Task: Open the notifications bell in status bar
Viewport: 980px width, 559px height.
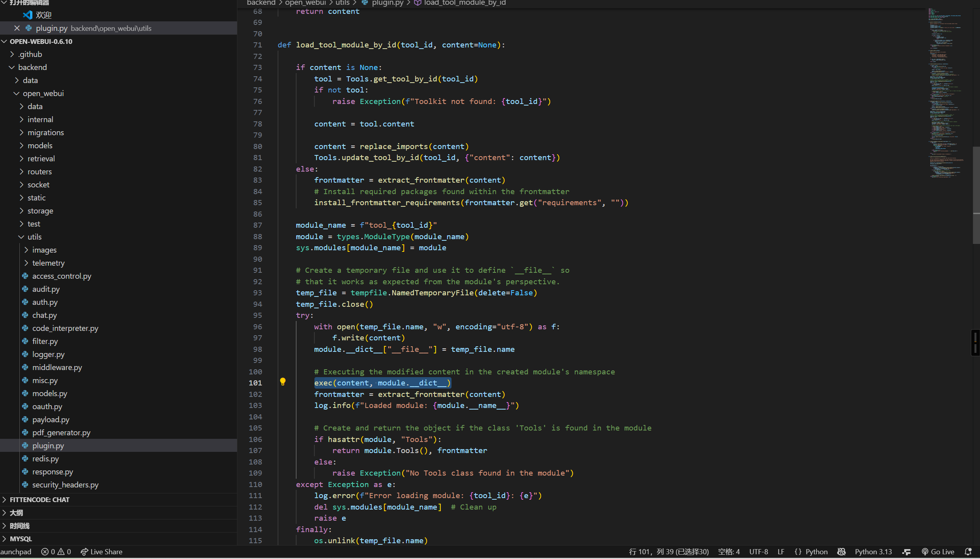Action: pyautogui.click(x=968, y=551)
